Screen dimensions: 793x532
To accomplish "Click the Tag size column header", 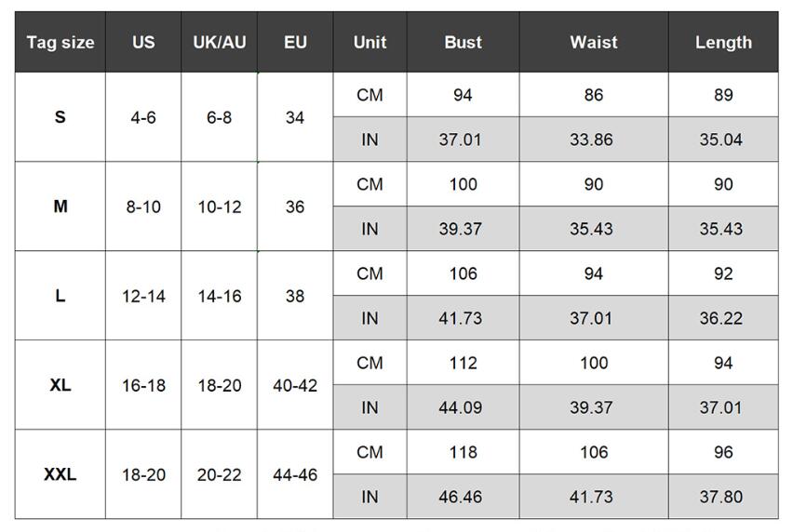I will (60, 42).
